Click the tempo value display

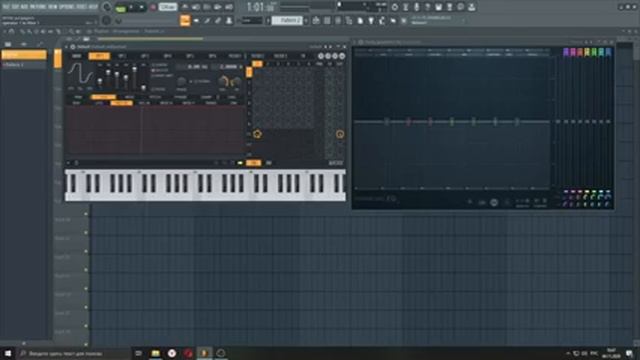(168, 7)
